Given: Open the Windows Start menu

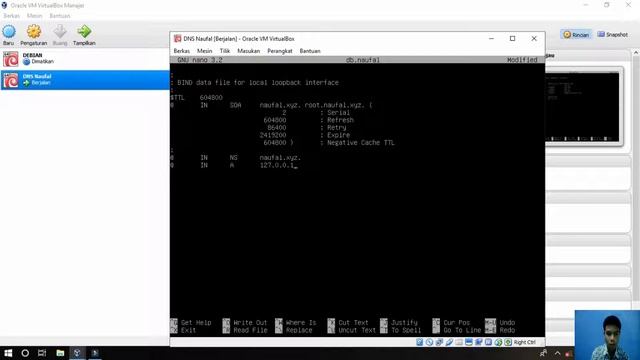Looking at the screenshot, I should point(8,353).
